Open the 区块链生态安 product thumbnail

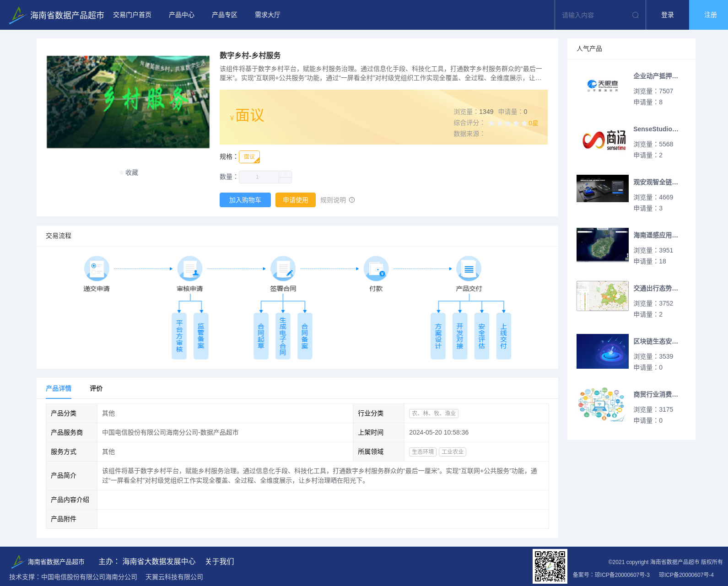[x=603, y=351]
